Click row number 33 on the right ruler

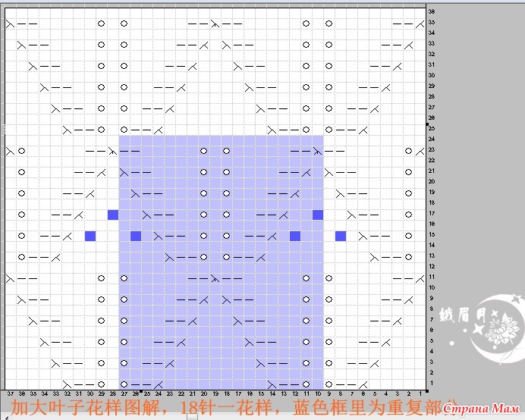[x=432, y=43]
